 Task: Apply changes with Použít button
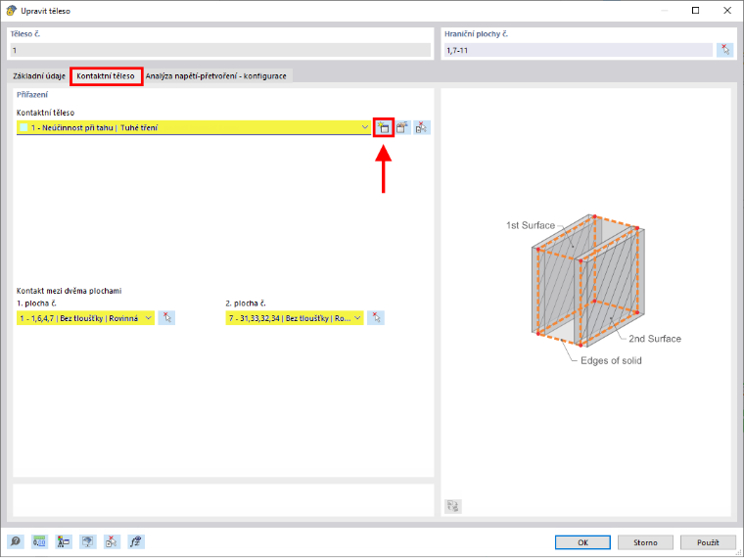pyautogui.click(x=708, y=542)
